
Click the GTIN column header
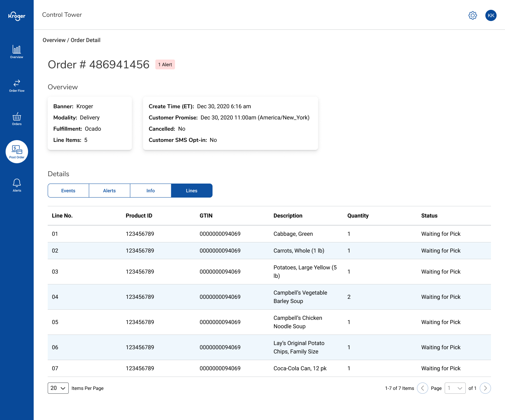pos(206,216)
